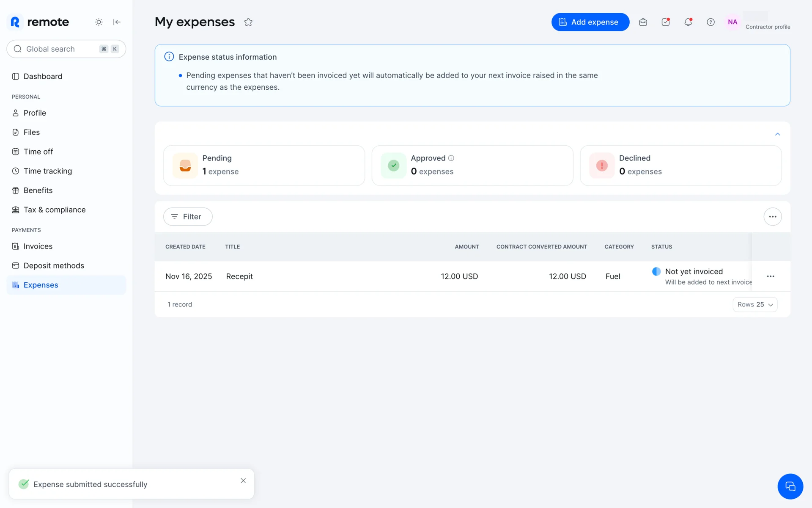
Task: Click the Global search field
Action: (x=59, y=49)
